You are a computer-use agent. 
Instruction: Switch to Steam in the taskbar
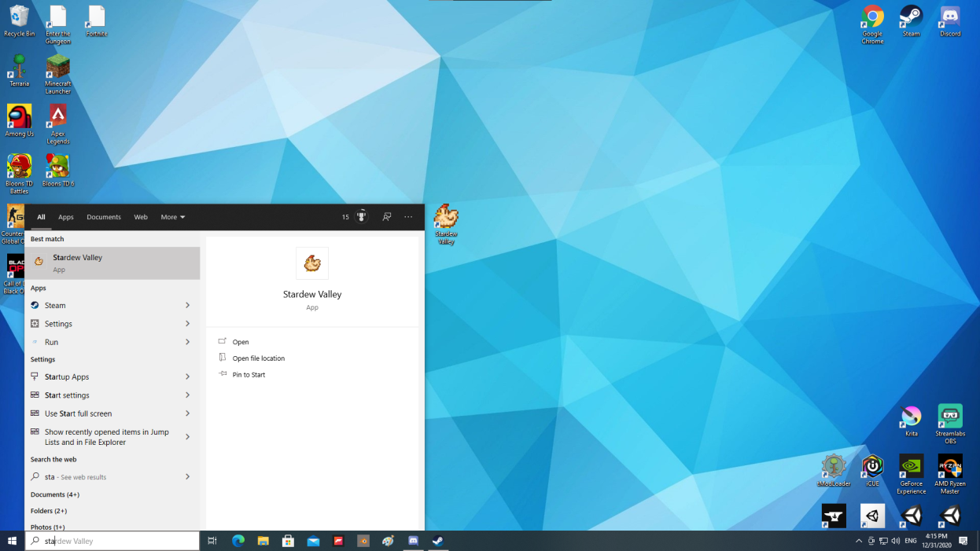438,541
